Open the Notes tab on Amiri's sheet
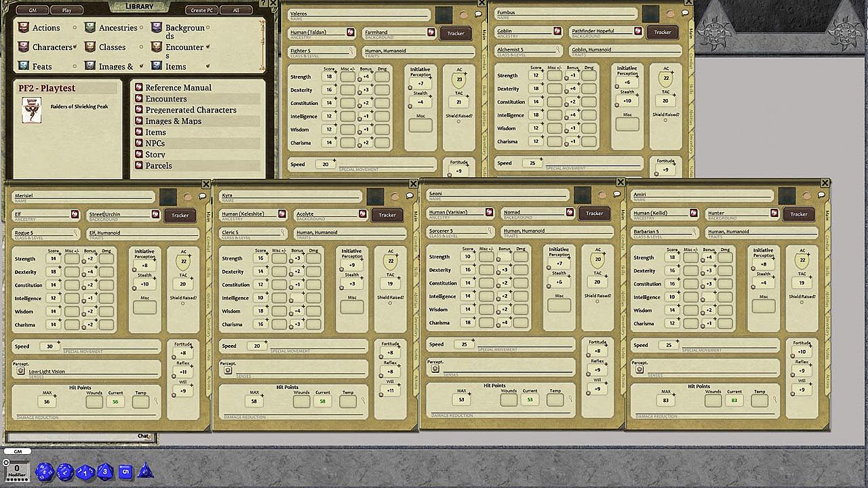The width and height of the screenshot is (868, 488). 827,354
